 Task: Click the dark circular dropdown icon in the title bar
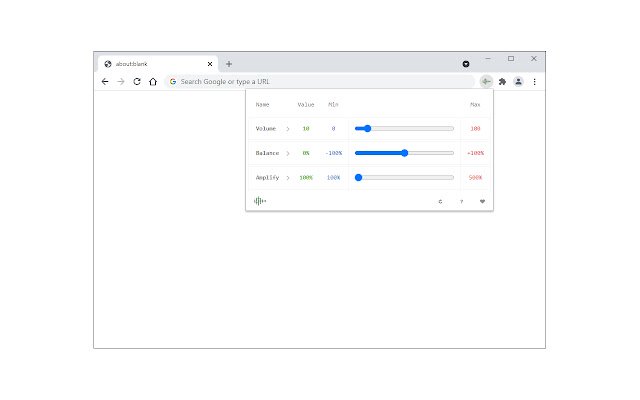pos(466,64)
